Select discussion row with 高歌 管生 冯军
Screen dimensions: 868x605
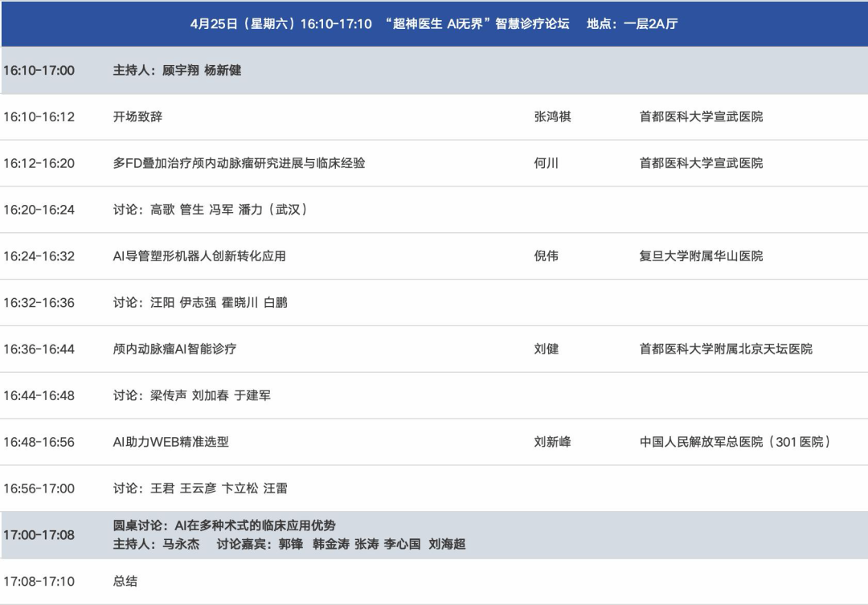coord(210,210)
